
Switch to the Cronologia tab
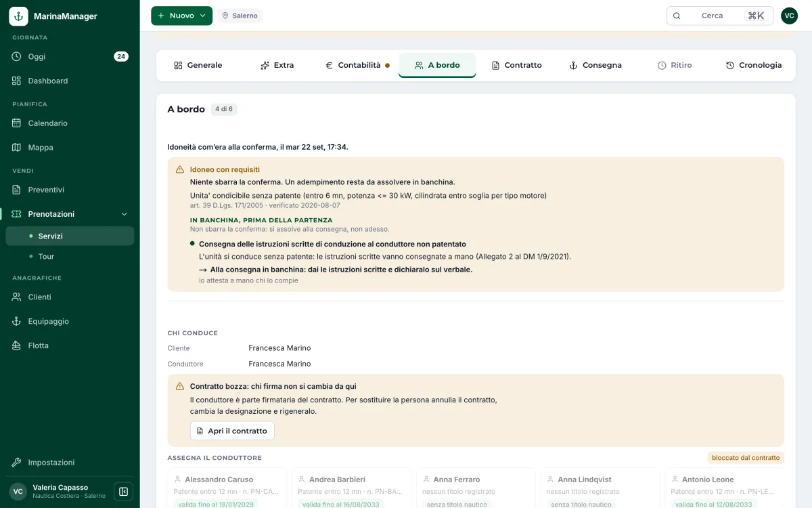point(753,65)
